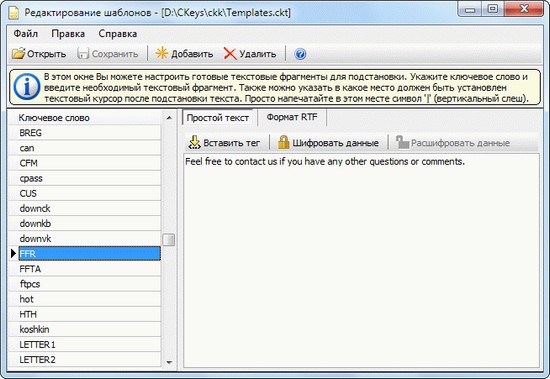Open help via blue question icon
The width and height of the screenshot is (550, 379).
[300, 54]
